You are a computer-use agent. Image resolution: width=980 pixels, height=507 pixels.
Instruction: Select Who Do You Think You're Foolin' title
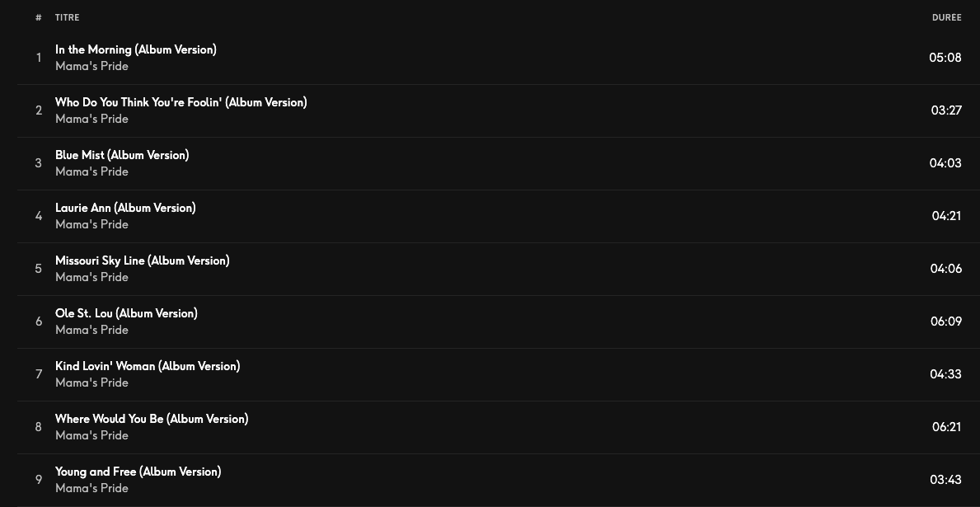[x=181, y=102]
